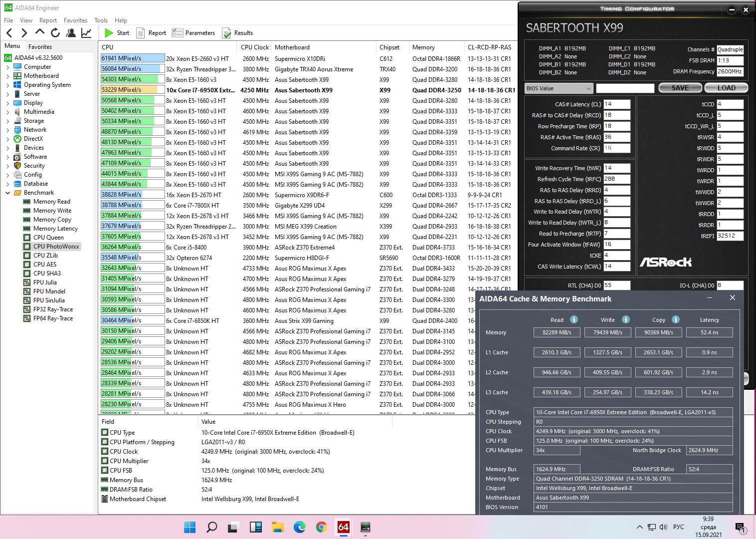
Task: Open benchmark Parameters from the toolbar
Action: (x=193, y=33)
